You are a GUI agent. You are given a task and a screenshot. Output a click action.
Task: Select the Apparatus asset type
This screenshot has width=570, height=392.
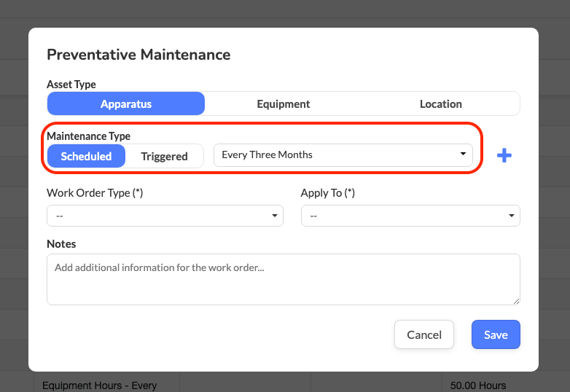click(126, 104)
